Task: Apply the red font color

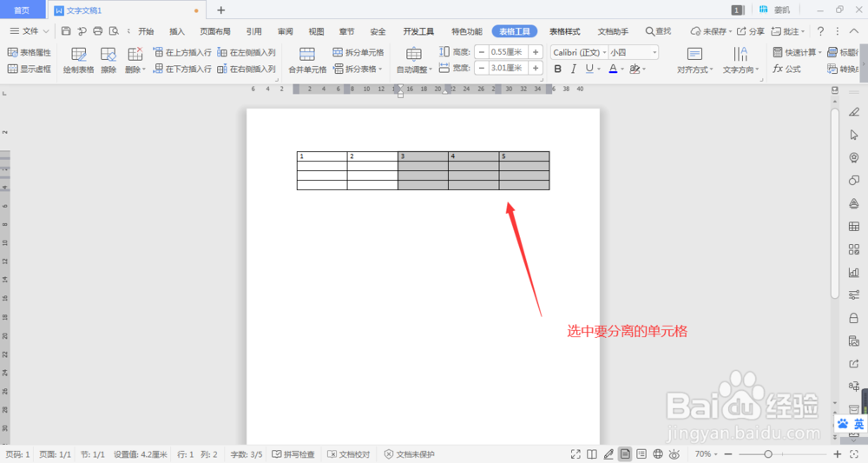Action: tap(613, 69)
